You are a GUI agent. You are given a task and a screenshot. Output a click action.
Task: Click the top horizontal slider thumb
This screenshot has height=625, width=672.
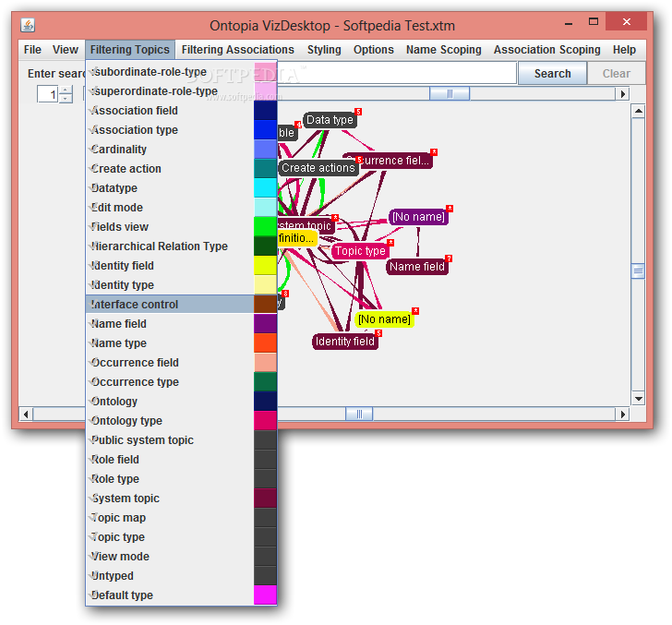pyautogui.click(x=450, y=93)
